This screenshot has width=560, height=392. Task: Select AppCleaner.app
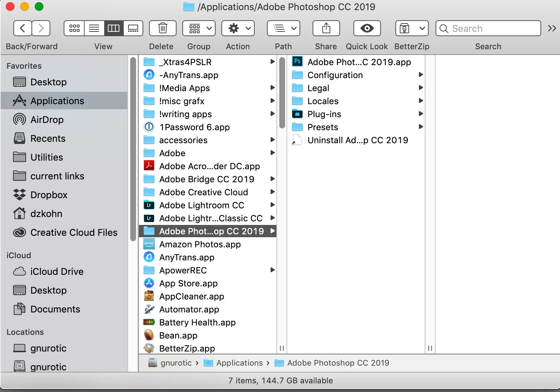click(208, 297)
